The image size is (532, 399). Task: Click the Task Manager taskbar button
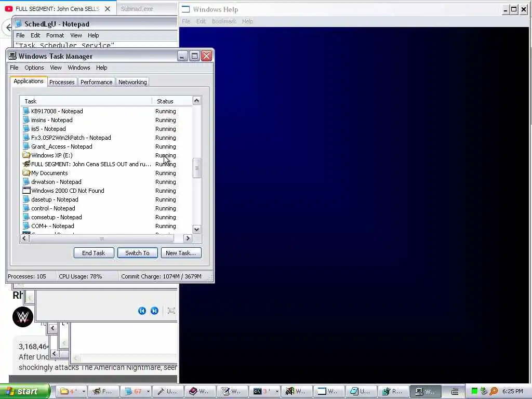tap(425, 391)
